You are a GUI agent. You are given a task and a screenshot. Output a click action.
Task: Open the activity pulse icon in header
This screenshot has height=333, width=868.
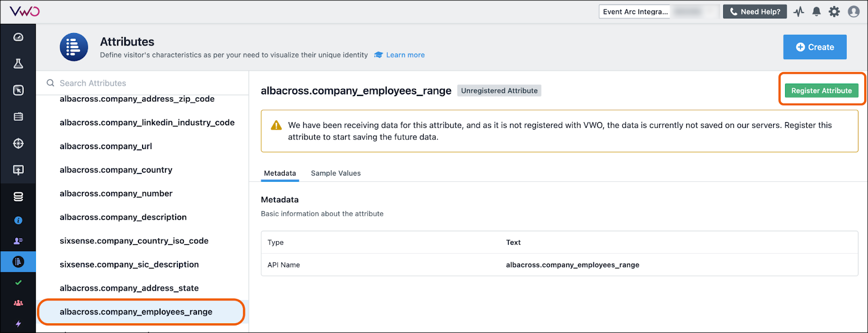click(x=799, y=11)
